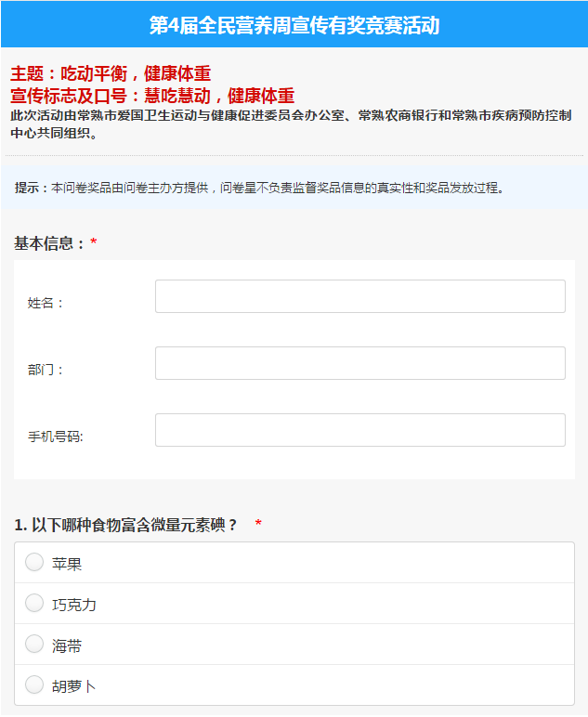
Task: Mark the 胡萝卜 radio button circle
Action: 34,684
